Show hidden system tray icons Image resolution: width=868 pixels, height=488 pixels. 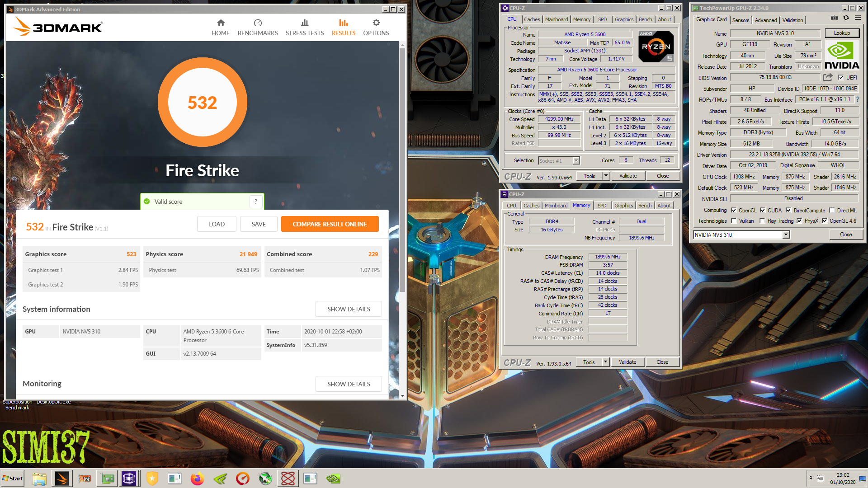[811, 478]
